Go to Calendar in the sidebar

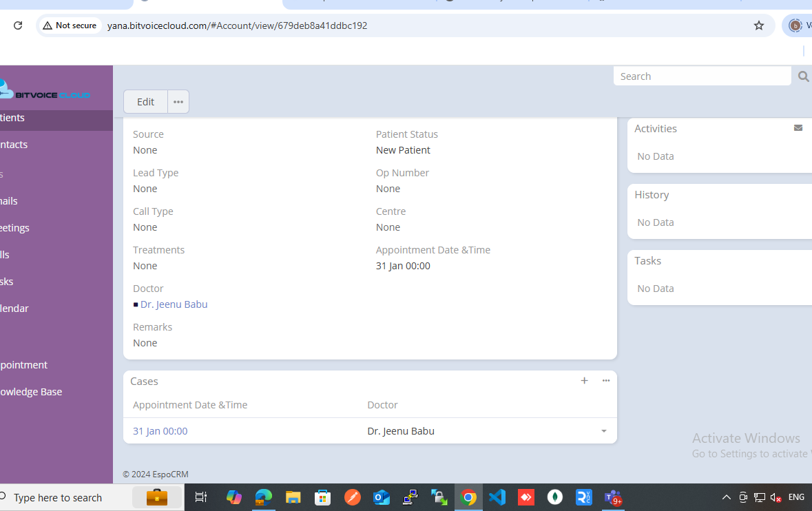click(x=14, y=309)
